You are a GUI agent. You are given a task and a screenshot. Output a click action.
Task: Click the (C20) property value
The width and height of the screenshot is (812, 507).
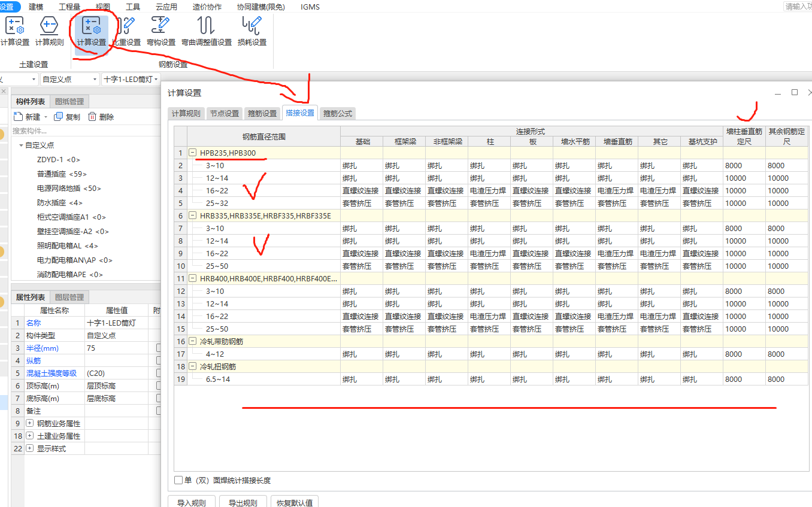click(116, 373)
